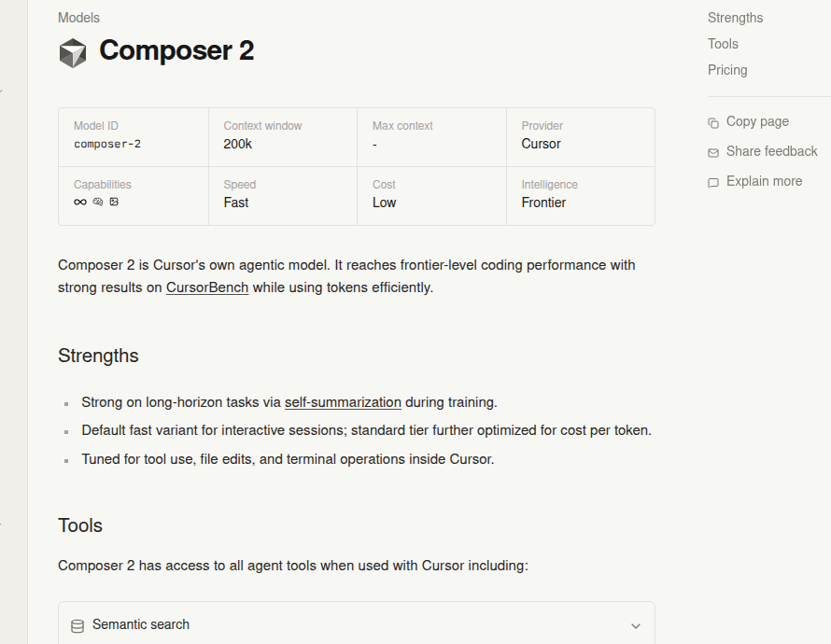Click the Semantic search database icon
Viewport: 831px width, 644px height.
click(77, 625)
